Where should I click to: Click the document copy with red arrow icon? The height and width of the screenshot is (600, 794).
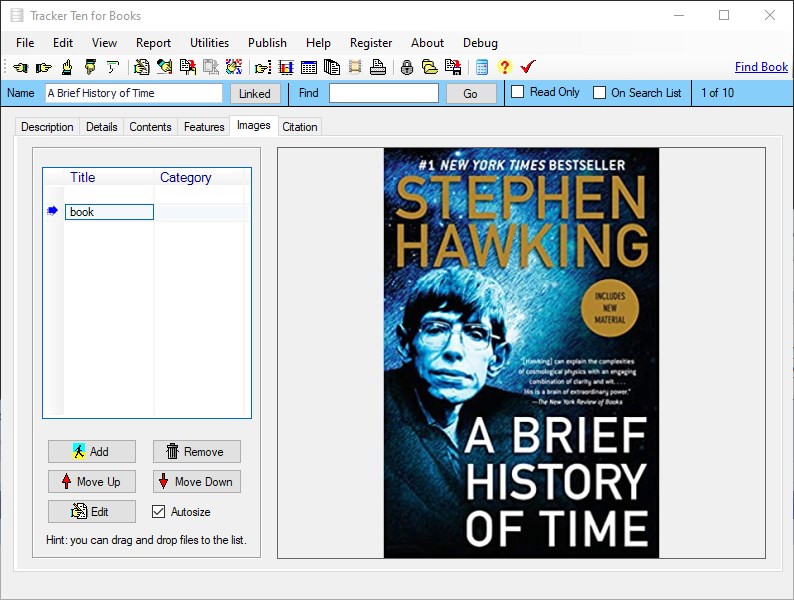188,67
